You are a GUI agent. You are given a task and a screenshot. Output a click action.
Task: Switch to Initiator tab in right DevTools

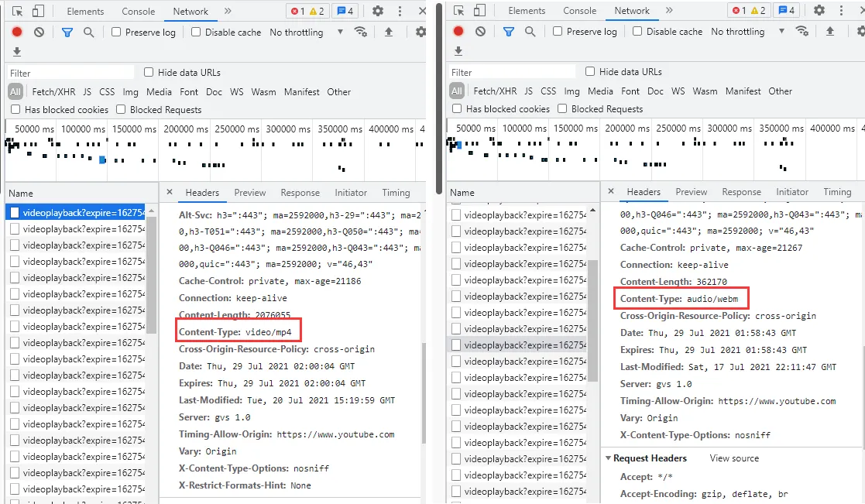click(x=792, y=192)
